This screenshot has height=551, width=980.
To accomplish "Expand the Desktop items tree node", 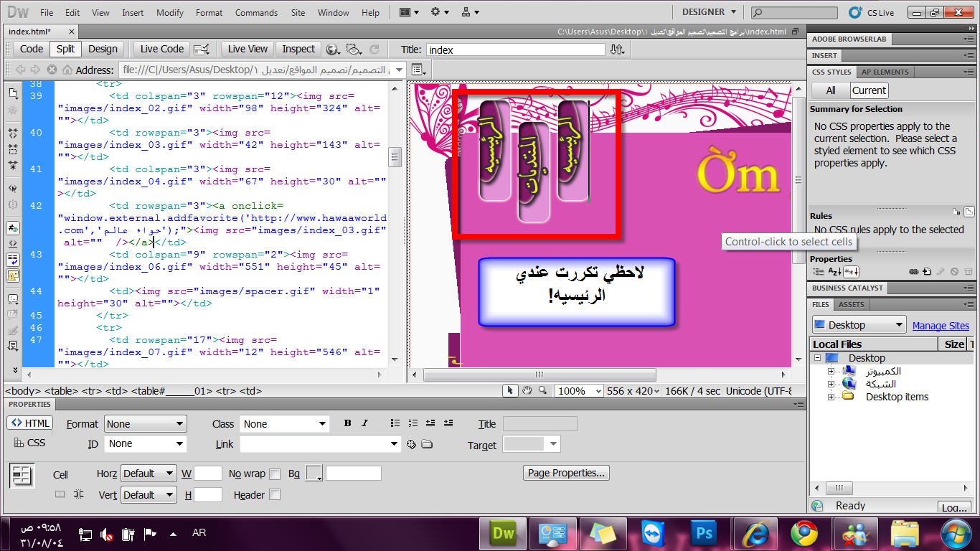I will point(831,397).
